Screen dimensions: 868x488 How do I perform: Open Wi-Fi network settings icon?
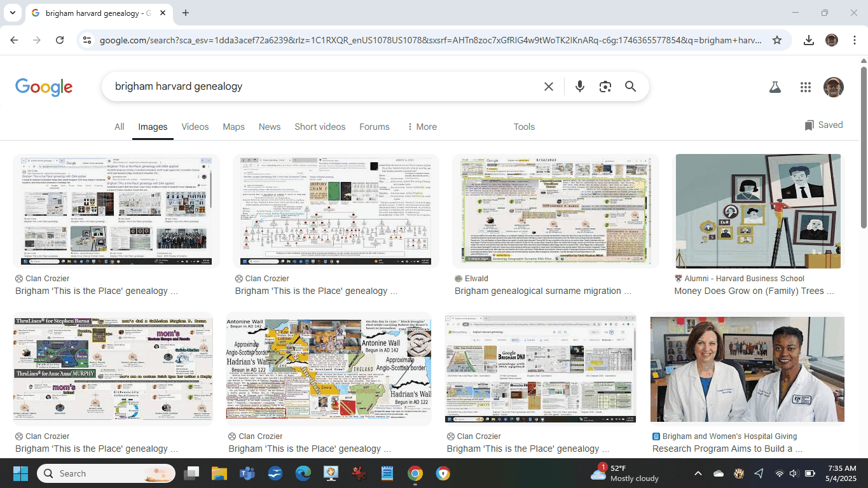coord(779,473)
